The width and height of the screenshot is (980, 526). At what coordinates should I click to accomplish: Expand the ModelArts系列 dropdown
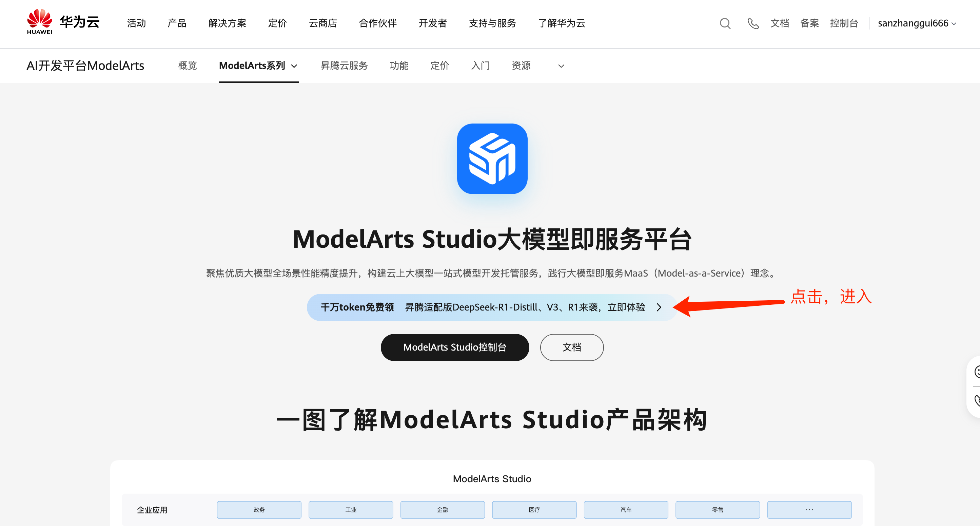(x=258, y=66)
